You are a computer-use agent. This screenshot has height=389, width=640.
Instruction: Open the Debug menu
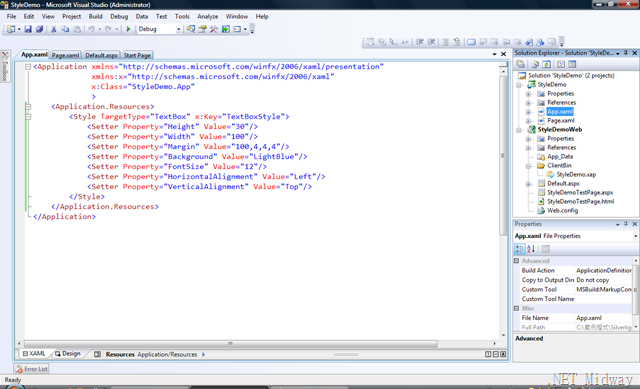pyautogui.click(x=119, y=16)
